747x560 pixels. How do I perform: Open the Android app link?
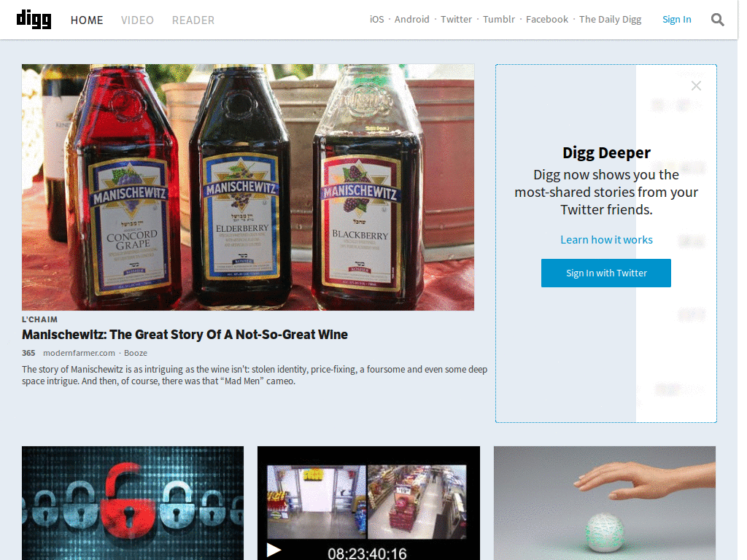411,20
